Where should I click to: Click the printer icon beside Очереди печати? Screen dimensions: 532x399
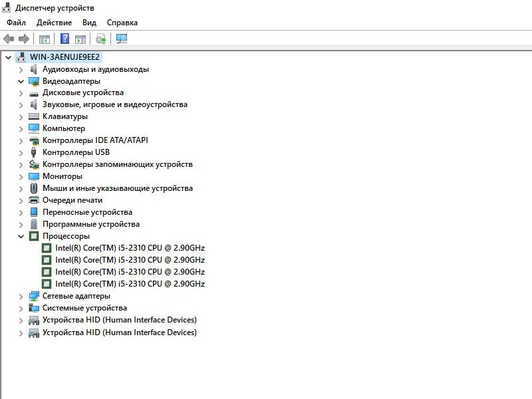point(34,200)
